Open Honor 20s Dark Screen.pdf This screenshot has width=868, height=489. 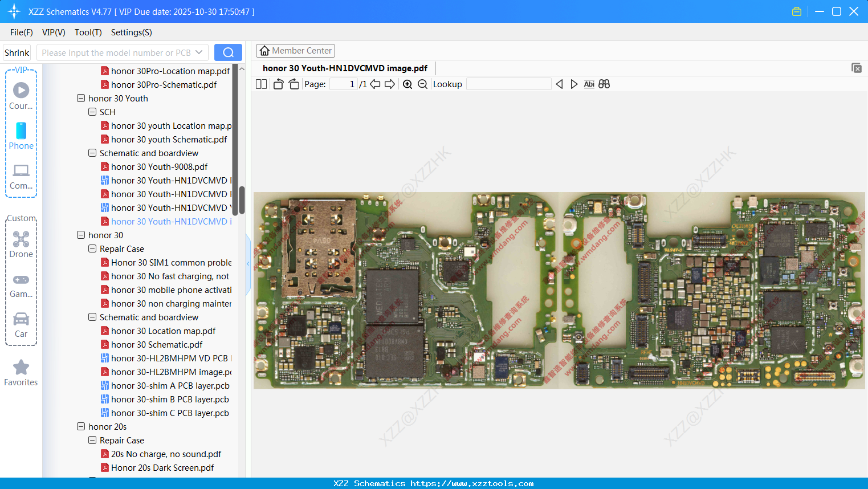(162, 467)
